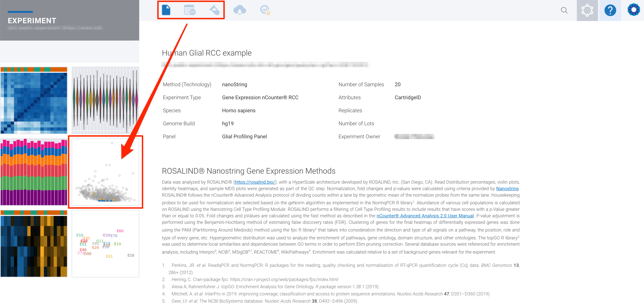Open the settings gear icon

pos(587,10)
